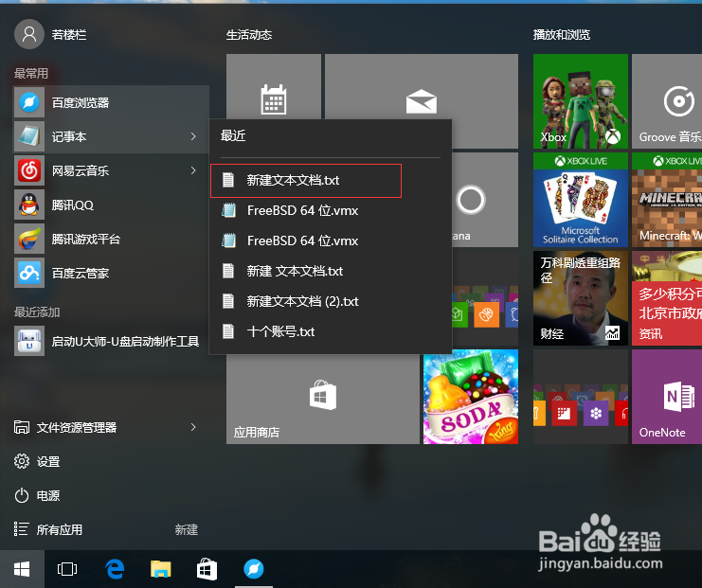
Task: Open Microsoft Solitaire Collection tile
Action: pos(580,200)
